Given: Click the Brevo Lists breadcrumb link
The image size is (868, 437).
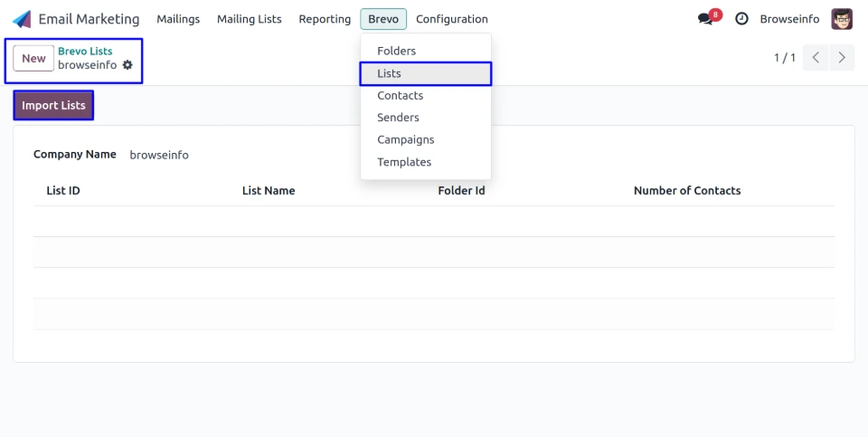Looking at the screenshot, I should click(x=85, y=52).
